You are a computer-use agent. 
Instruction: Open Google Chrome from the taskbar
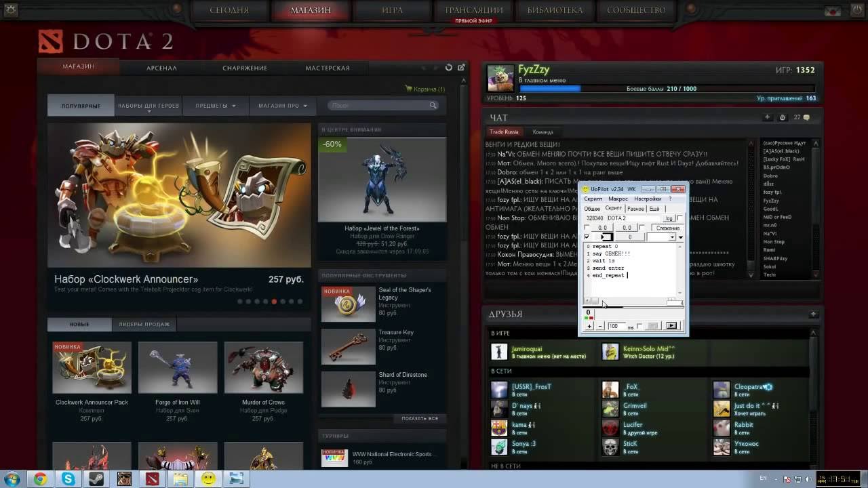coord(40,479)
